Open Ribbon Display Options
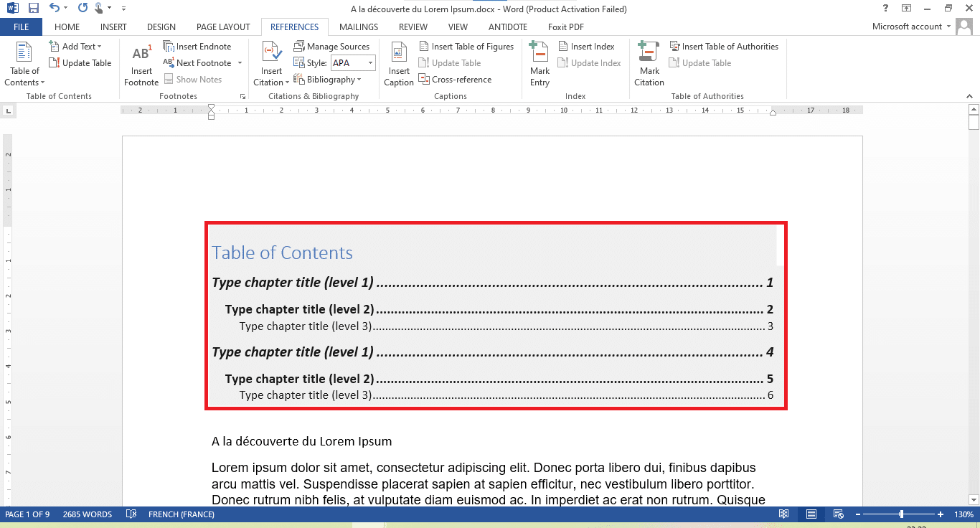The width and height of the screenshot is (980, 528). (907, 9)
